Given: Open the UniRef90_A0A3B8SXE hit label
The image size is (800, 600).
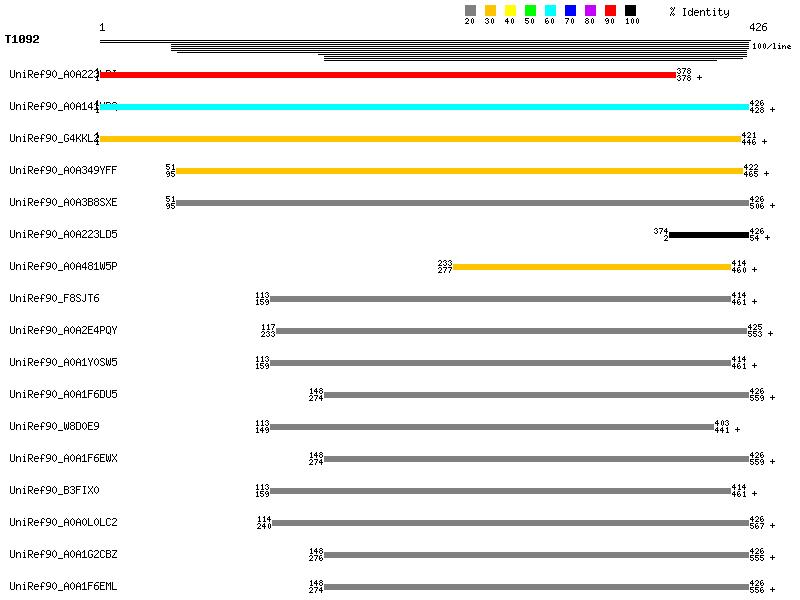Looking at the screenshot, I should [x=63, y=202].
